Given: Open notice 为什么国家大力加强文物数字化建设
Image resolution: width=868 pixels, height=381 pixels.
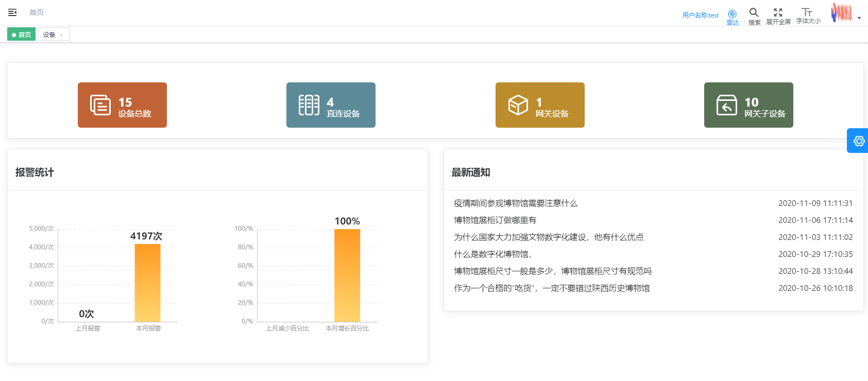Looking at the screenshot, I should tap(549, 237).
